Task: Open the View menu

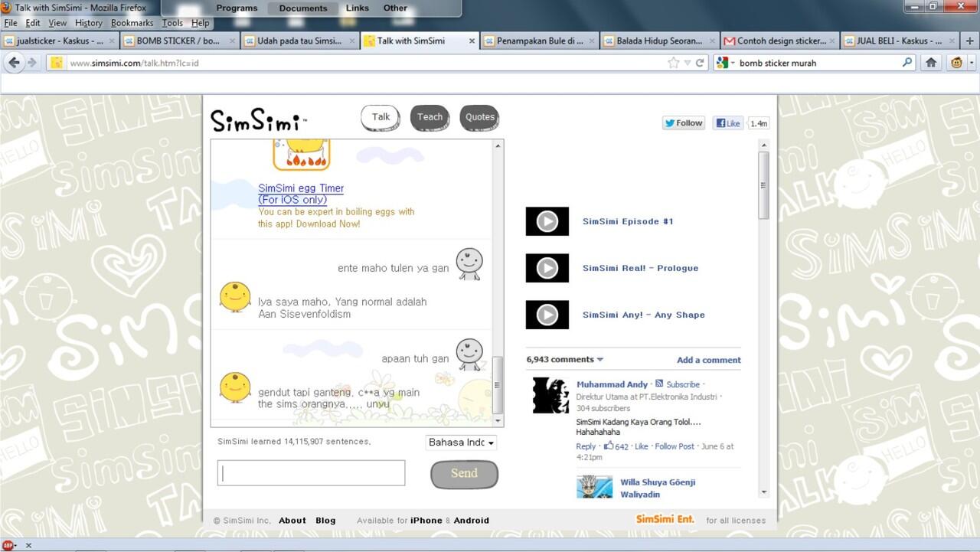Action: (57, 23)
